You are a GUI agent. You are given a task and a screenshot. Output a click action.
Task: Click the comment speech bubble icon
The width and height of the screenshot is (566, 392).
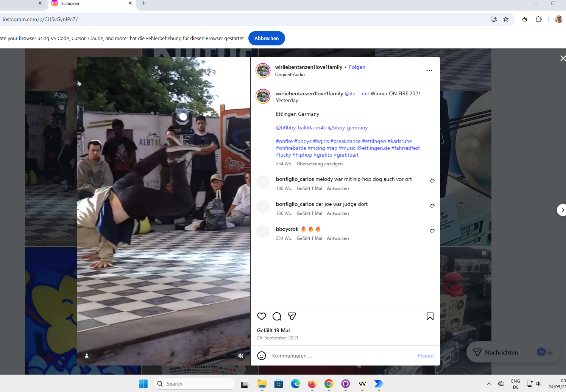(277, 316)
